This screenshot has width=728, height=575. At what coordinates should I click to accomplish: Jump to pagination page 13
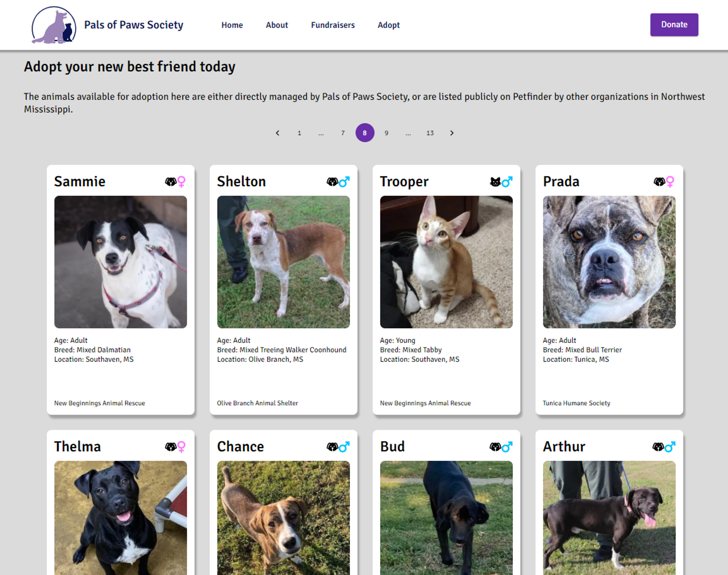(x=430, y=133)
